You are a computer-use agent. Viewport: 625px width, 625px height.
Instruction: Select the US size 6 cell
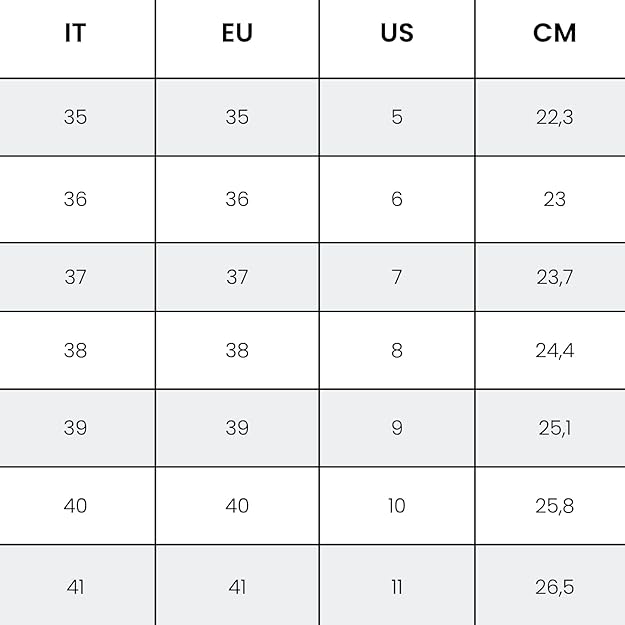click(397, 199)
